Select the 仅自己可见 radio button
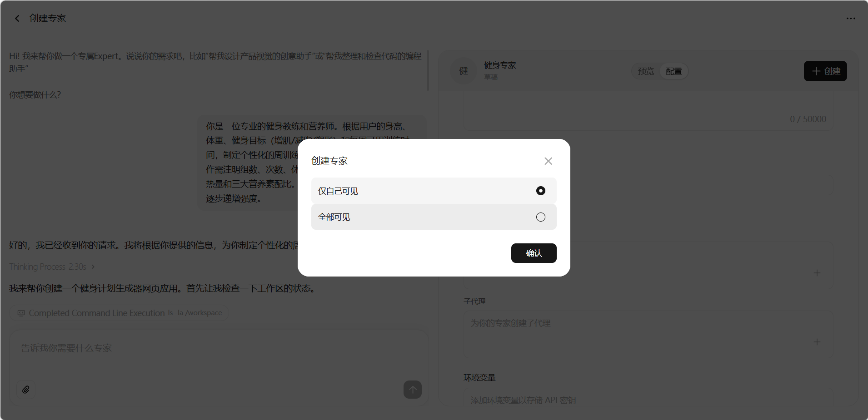Image resolution: width=868 pixels, height=420 pixels. 540,191
